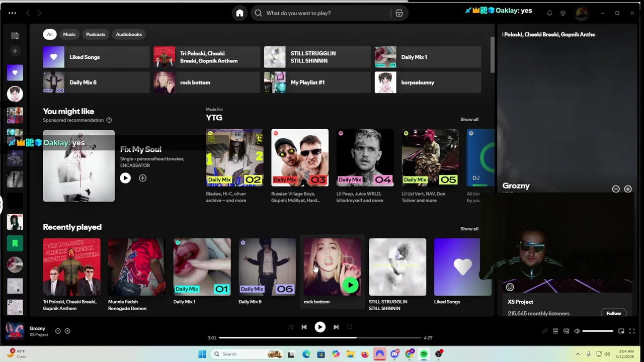Add Grozny to Liked Songs from player bar

[x=67, y=331]
